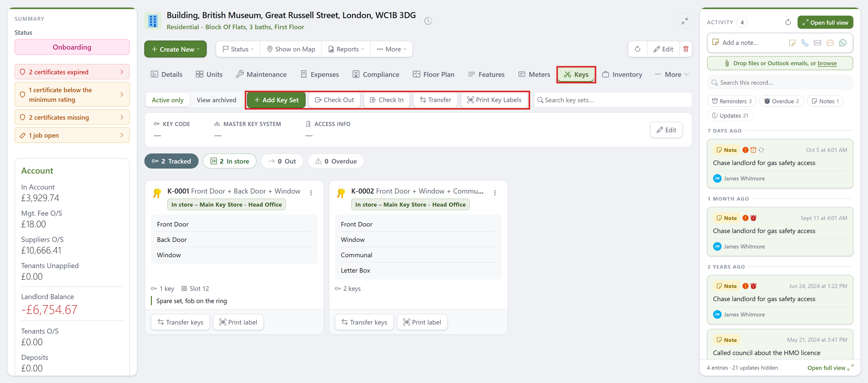Click Transfer keys on K-0001 card
The height and width of the screenshot is (383, 868).
[x=180, y=322]
